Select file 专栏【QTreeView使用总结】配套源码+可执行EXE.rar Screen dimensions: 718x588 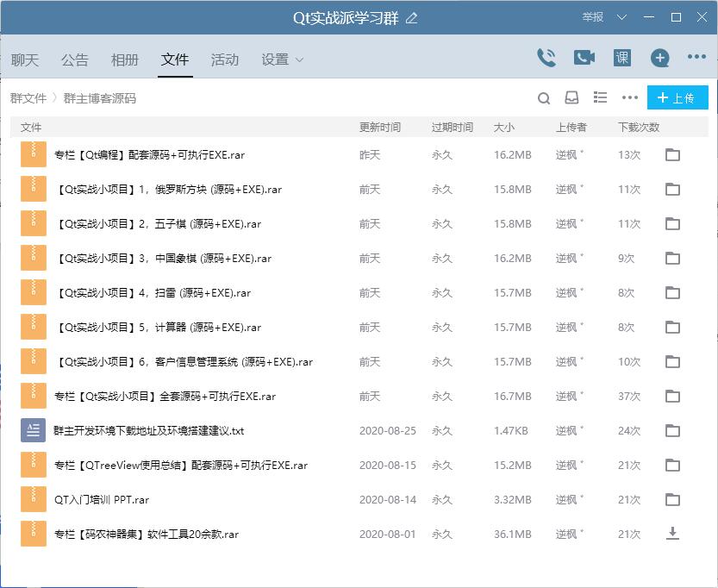pos(181,466)
